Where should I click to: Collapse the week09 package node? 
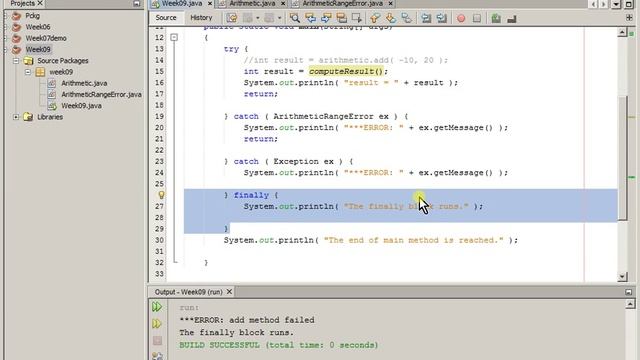pyautogui.click(x=28, y=72)
